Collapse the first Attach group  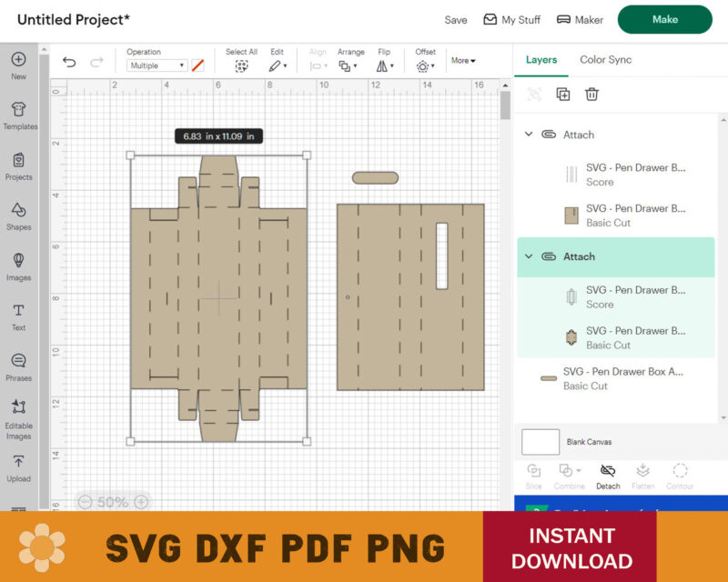pyautogui.click(x=529, y=134)
